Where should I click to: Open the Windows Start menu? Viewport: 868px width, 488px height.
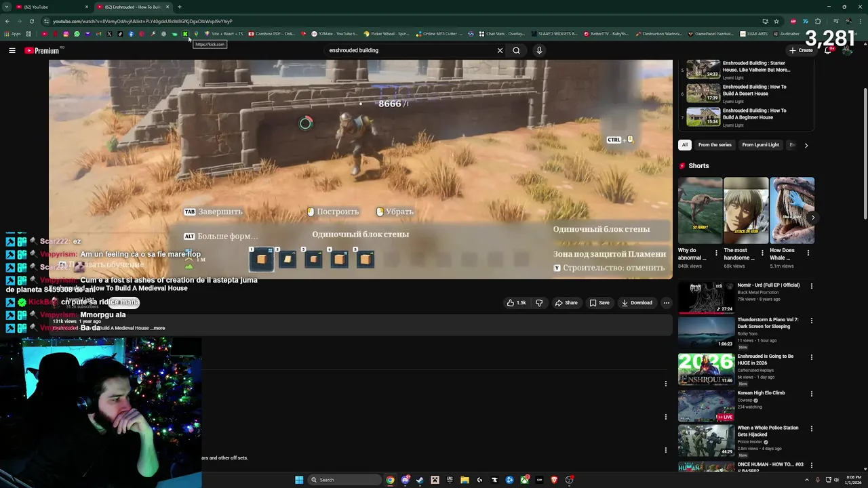point(299,480)
